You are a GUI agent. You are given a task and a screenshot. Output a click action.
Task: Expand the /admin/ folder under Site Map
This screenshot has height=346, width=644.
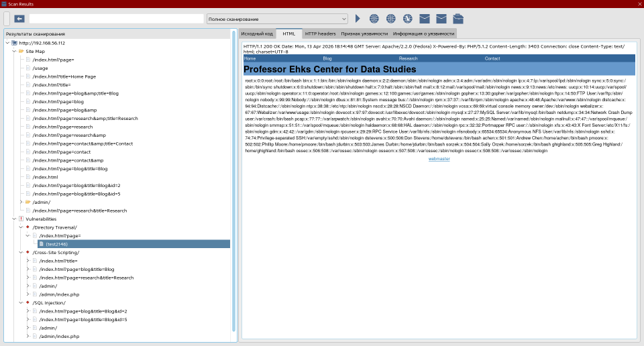[x=21, y=202]
